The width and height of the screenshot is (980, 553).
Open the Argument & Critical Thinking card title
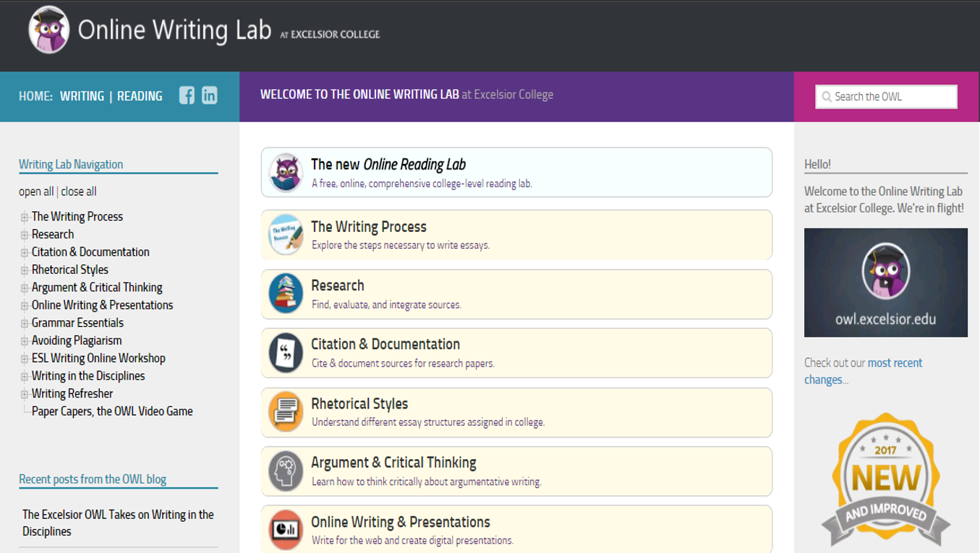(393, 463)
